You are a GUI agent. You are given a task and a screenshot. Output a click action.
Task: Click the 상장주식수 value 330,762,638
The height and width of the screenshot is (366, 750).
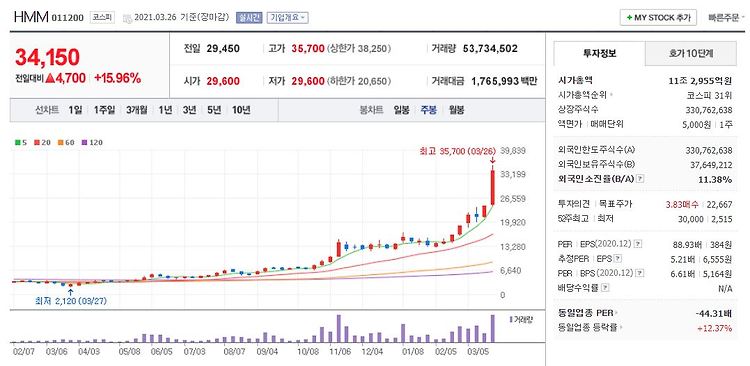click(709, 110)
